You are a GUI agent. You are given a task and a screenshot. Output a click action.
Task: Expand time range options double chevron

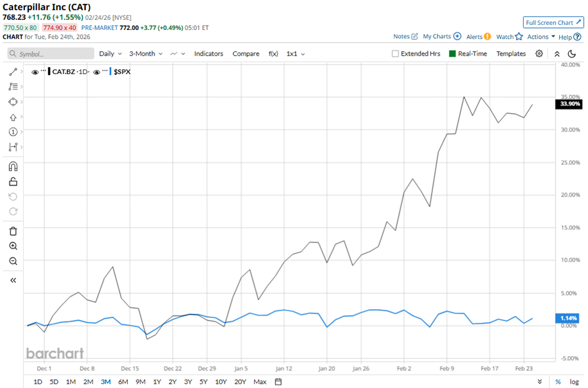tap(540, 382)
